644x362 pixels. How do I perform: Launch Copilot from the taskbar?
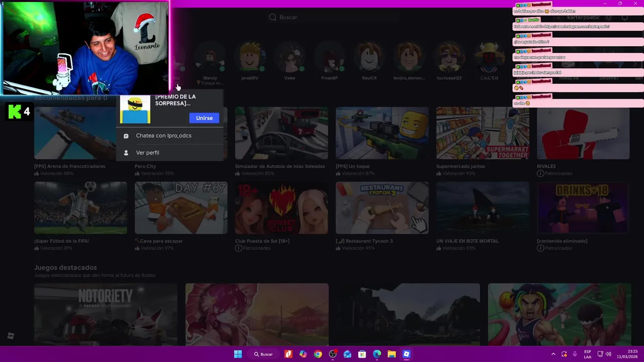pyautogui.click(x=303, y=354)
